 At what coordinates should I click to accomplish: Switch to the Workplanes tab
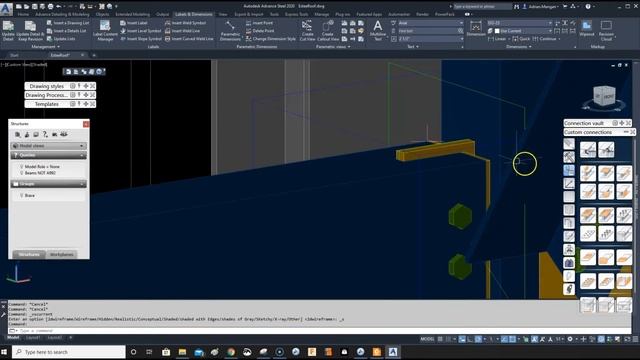(x=61, y=254)
